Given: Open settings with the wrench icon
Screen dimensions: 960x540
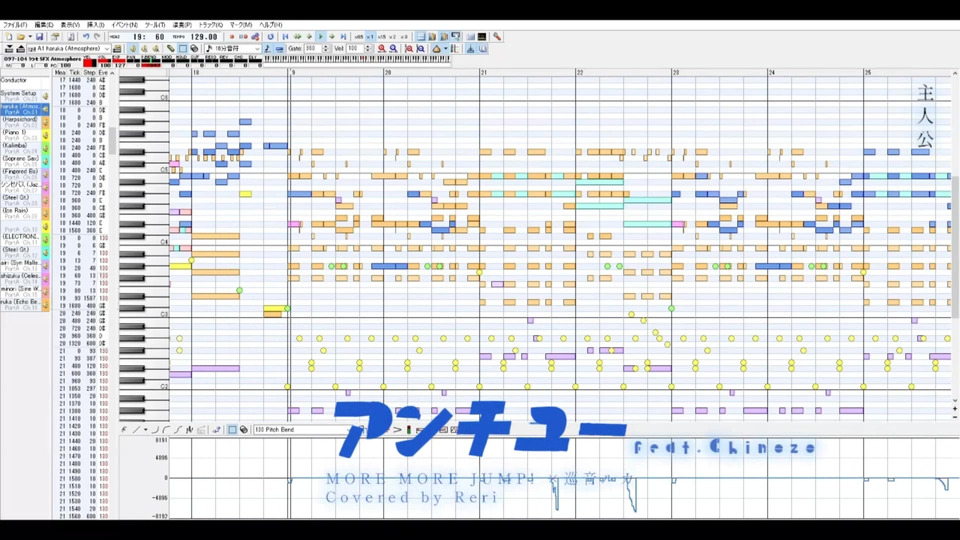Looking at the screenshot, I should (x=497, y=37).
